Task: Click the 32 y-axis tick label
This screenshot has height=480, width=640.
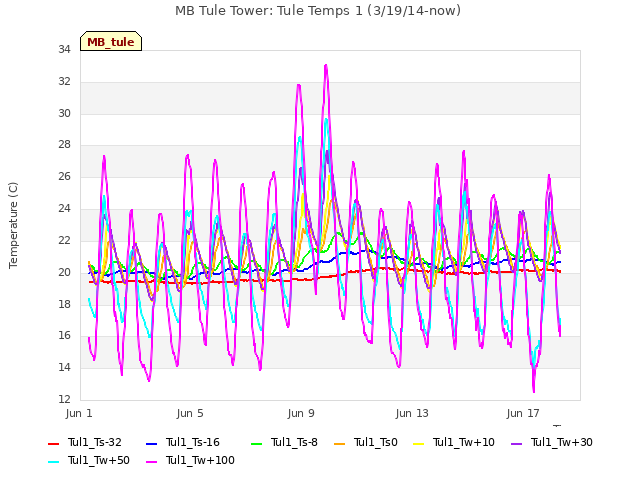Action: (64, 81)
